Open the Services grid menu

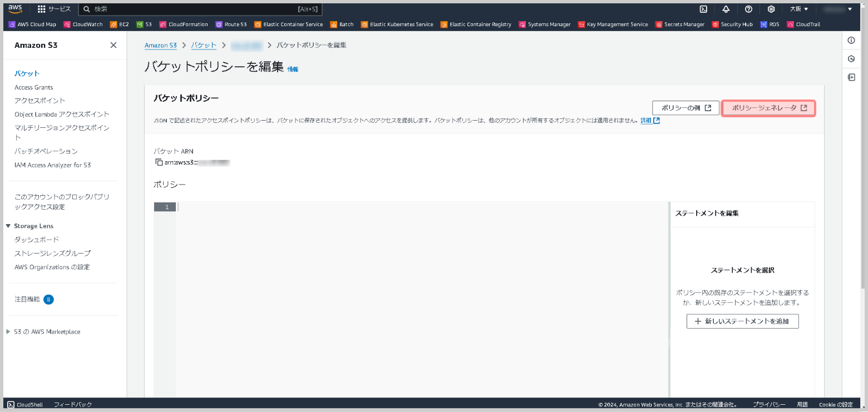tap(54, 9)
